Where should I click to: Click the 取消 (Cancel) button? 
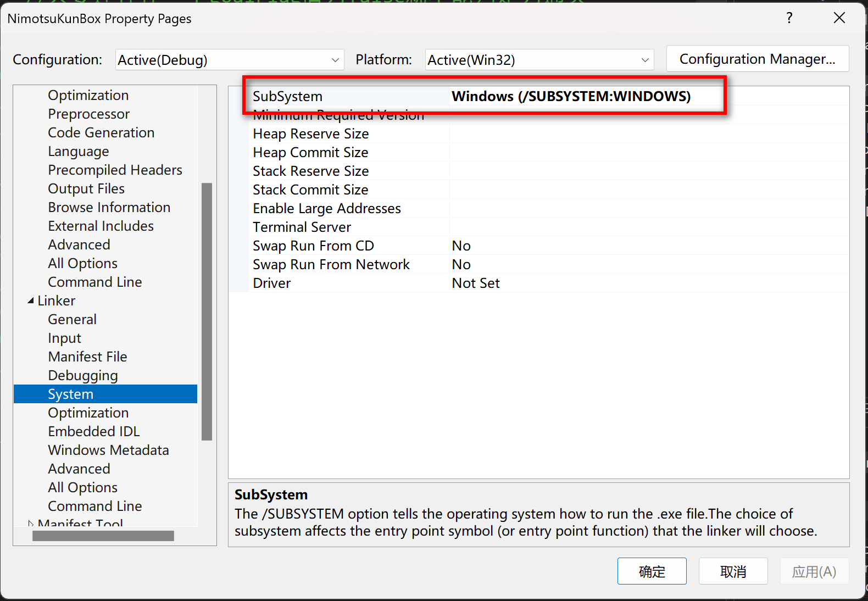pos(733,571)
